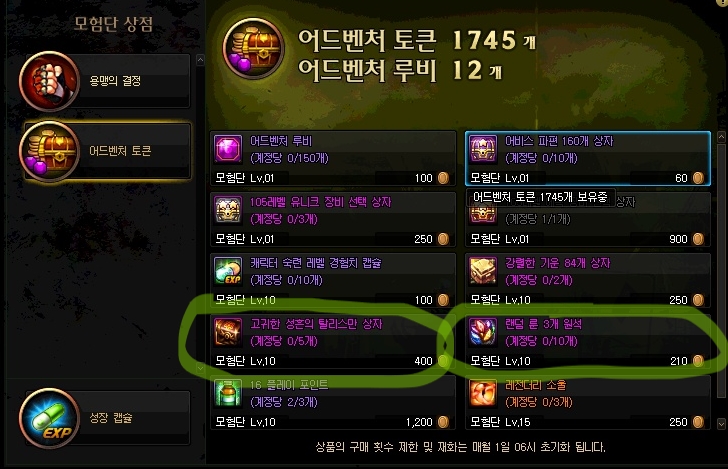Select the 용맹의 결정 fist icon
The height and width of the screenshot is (469, 728).
(49, 81)
